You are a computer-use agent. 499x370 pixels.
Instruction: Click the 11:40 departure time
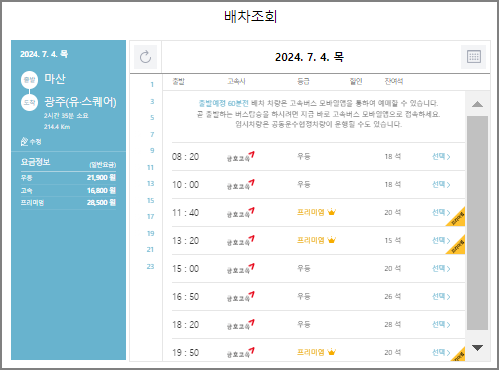tap(185, 213)
